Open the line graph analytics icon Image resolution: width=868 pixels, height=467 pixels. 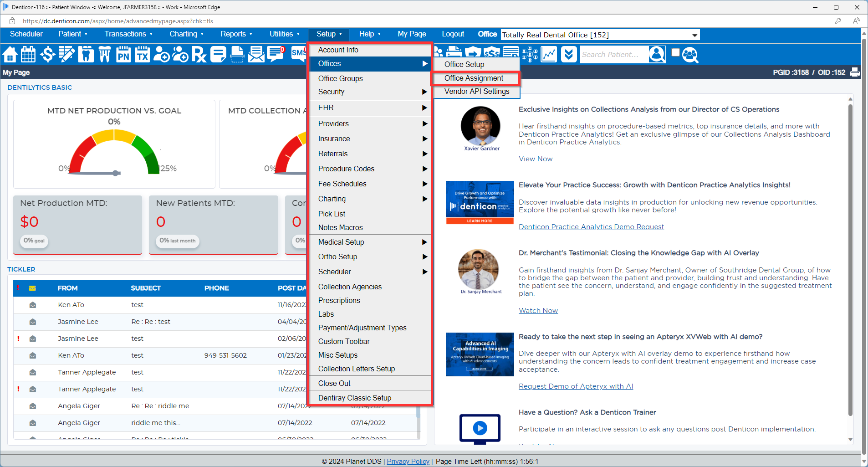click(x=549, y=55)
